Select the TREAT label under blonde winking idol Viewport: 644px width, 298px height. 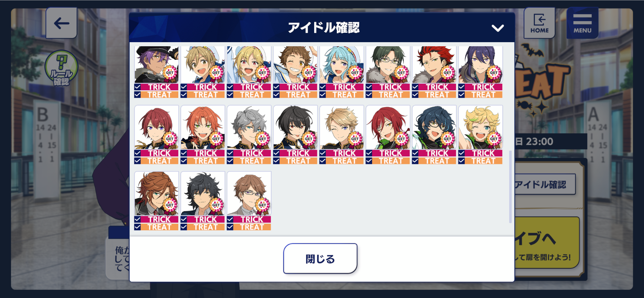[x=483, y=161]
